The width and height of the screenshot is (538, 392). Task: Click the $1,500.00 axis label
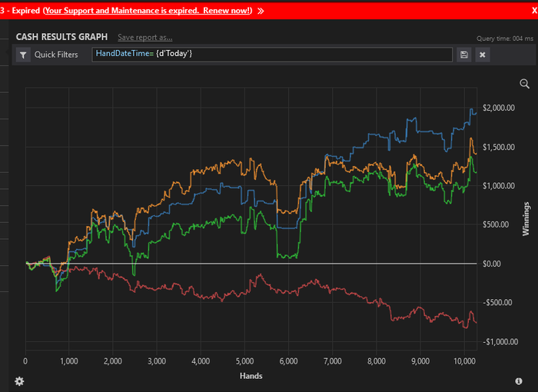[499, 148]
